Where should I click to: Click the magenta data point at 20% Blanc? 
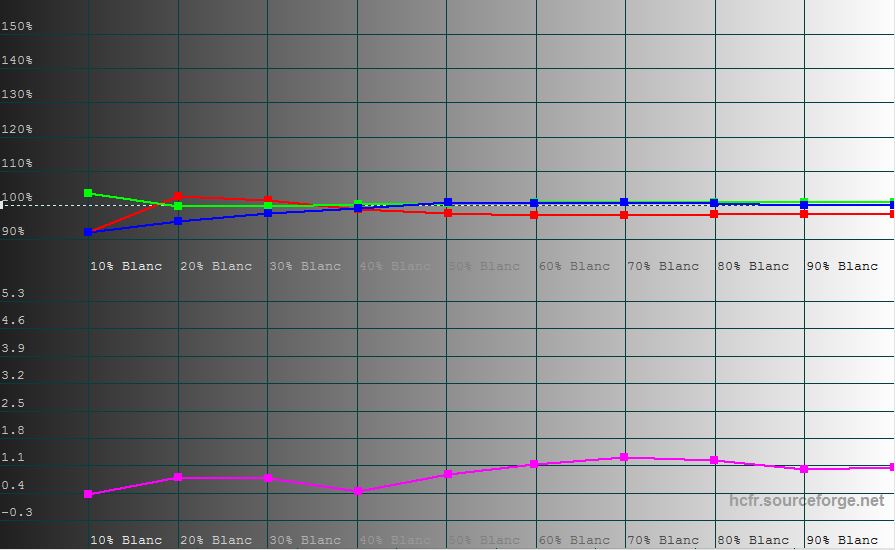pos(178,477)
